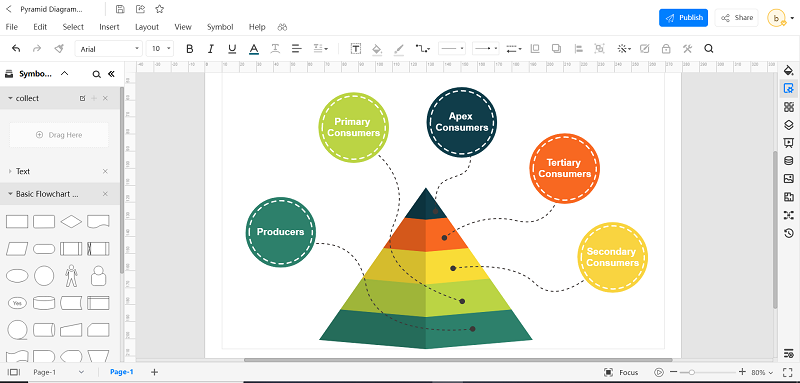Open the connector line tool
The width and height of the screenshot is (800, 383).
coord(422,49)
